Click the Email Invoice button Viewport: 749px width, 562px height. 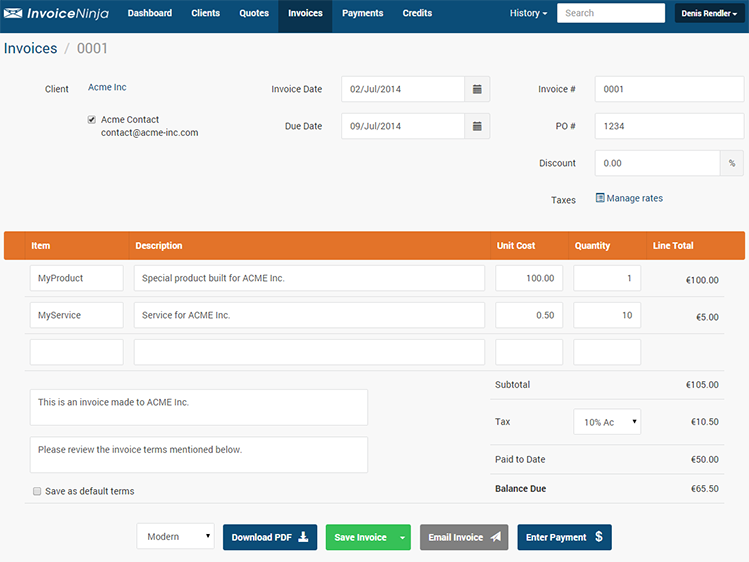pos(463,537)
